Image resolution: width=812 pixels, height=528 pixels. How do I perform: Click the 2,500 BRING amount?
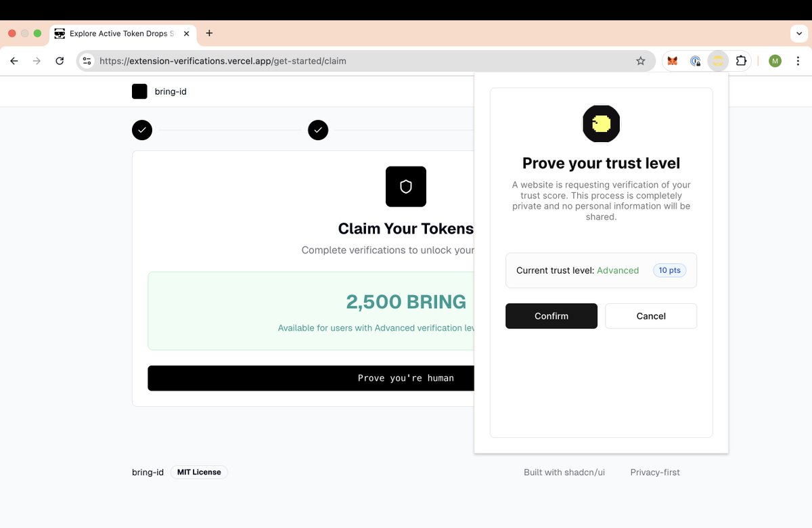(406, 302)
